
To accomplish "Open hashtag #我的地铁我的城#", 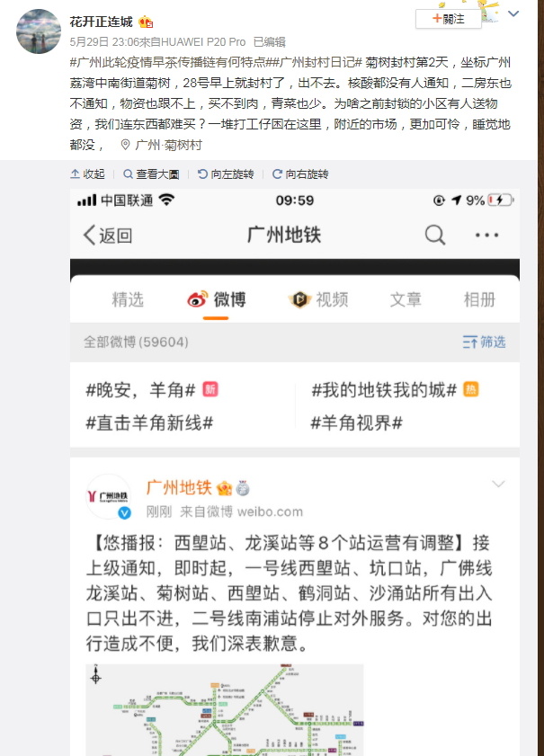I will (384, 389).
